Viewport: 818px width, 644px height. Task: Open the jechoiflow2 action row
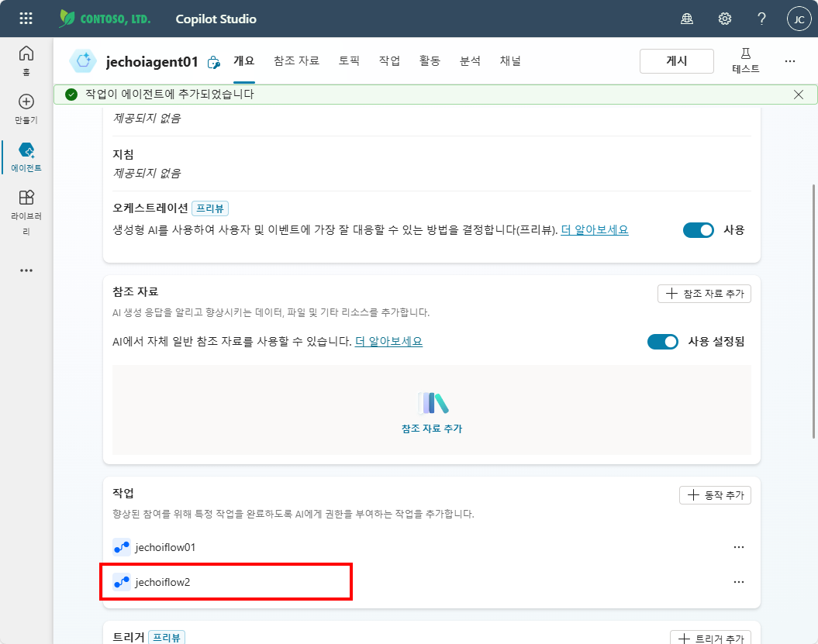pyautogui.click(x=432, y=582)
